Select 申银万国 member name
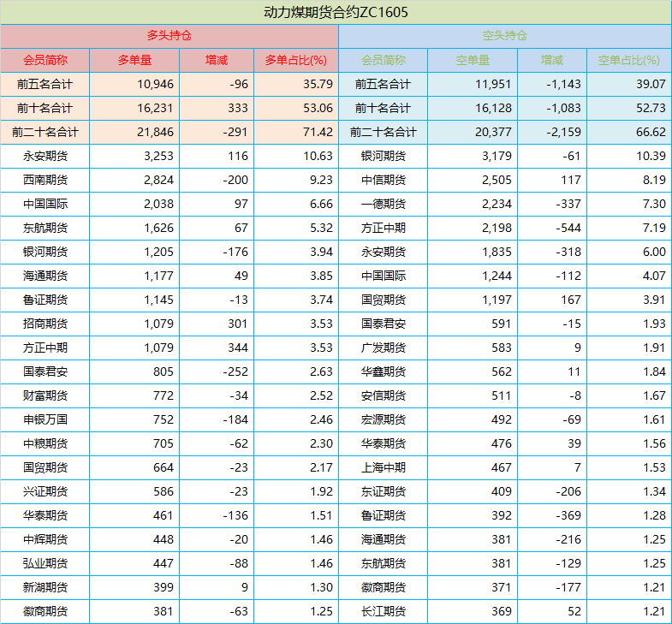The image size is (672, 624). [45, 419]
